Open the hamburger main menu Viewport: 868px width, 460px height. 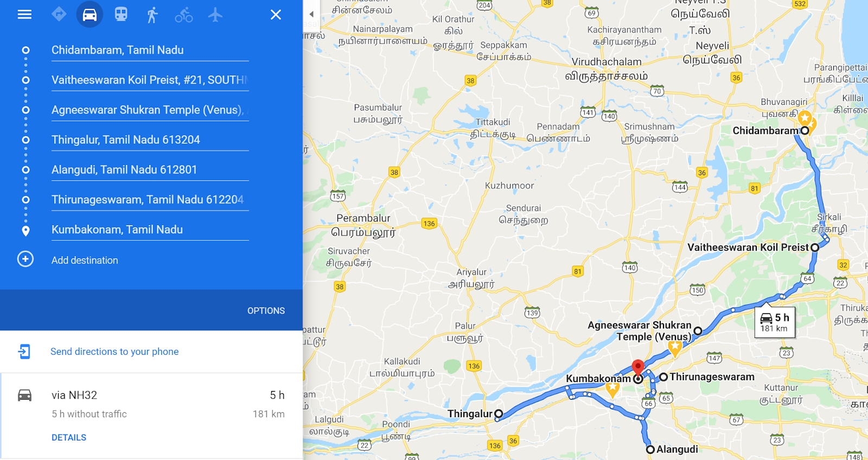click(24, 15)
